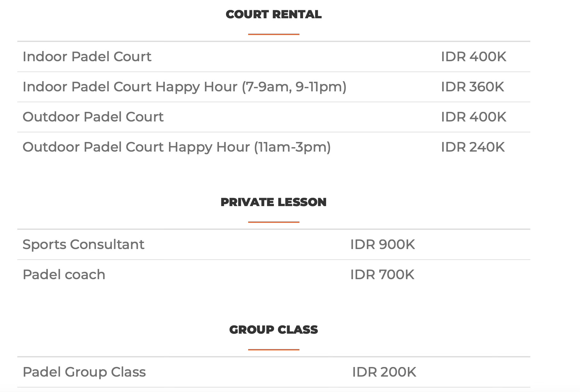Click the IDR 360K happy hour price
This screenshot has height=392, width=580.
(472, 87)
